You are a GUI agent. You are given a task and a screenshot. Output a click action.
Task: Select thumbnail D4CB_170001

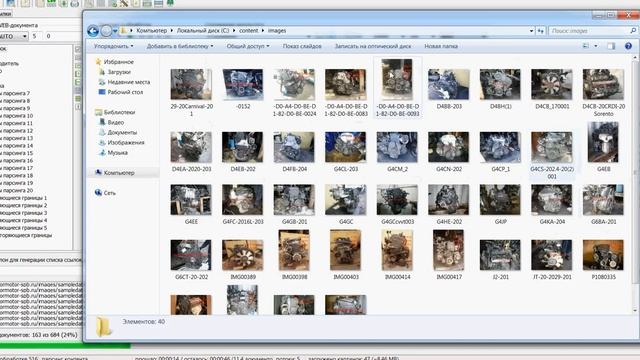click(x=551, y=84)
